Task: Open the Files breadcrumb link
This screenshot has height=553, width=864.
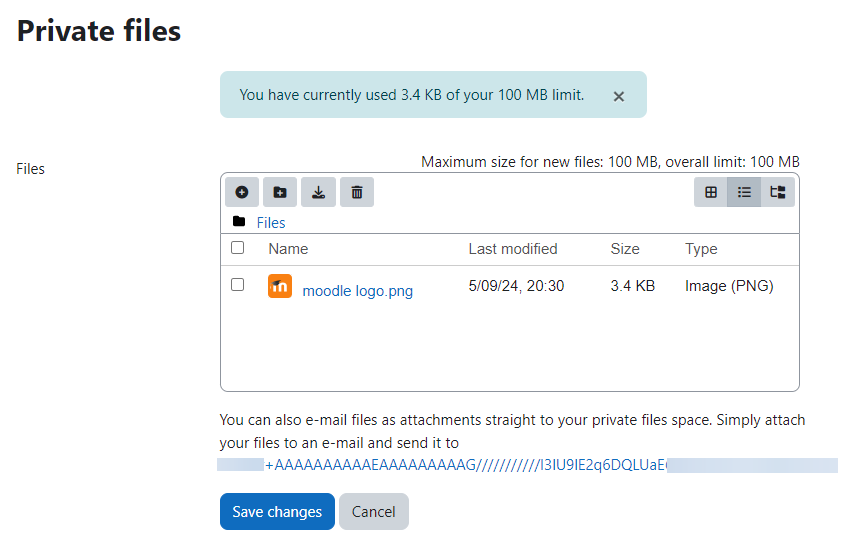Action: pyautogui.click(x=271, y=223)
